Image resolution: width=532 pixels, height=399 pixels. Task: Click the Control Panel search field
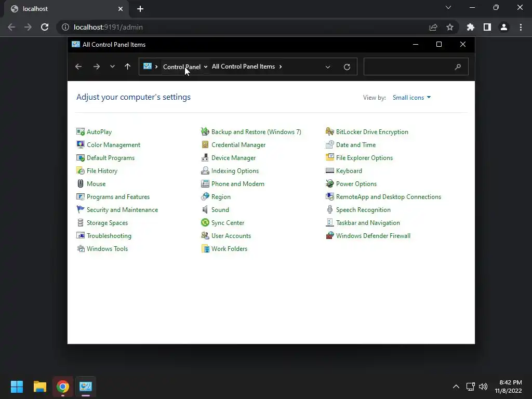tap(416, 66)
